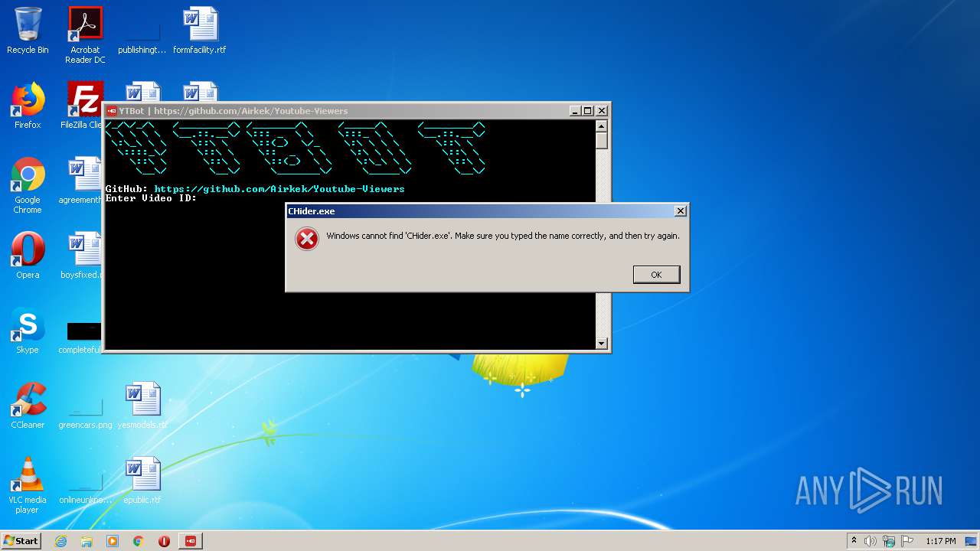This screenshot has width=980, height=551.
Task: Click OK in the CHider.exe error dialog
Action: click(656, 275)
